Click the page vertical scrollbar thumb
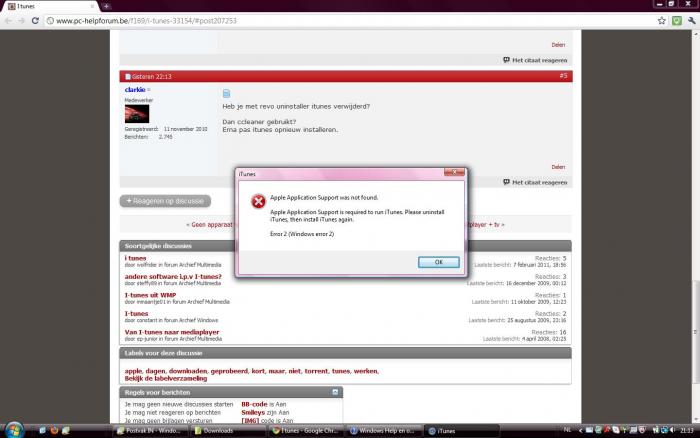 point(696,332)
